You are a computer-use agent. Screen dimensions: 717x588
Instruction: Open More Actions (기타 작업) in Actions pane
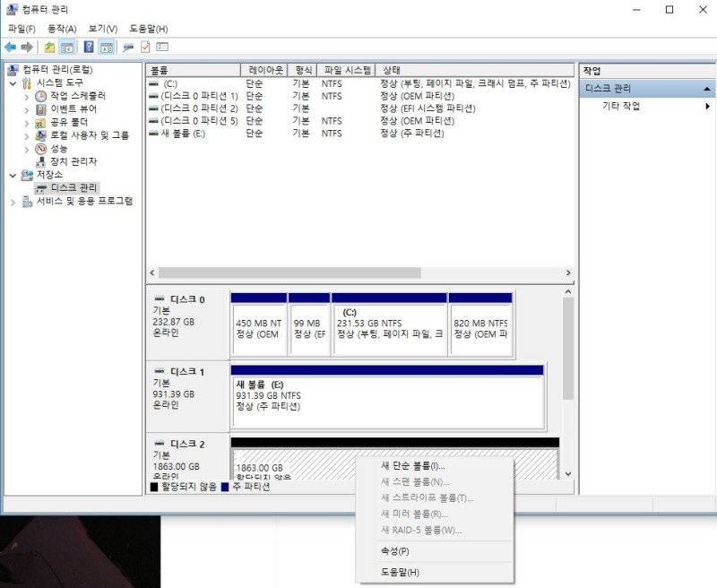point(621,106)
